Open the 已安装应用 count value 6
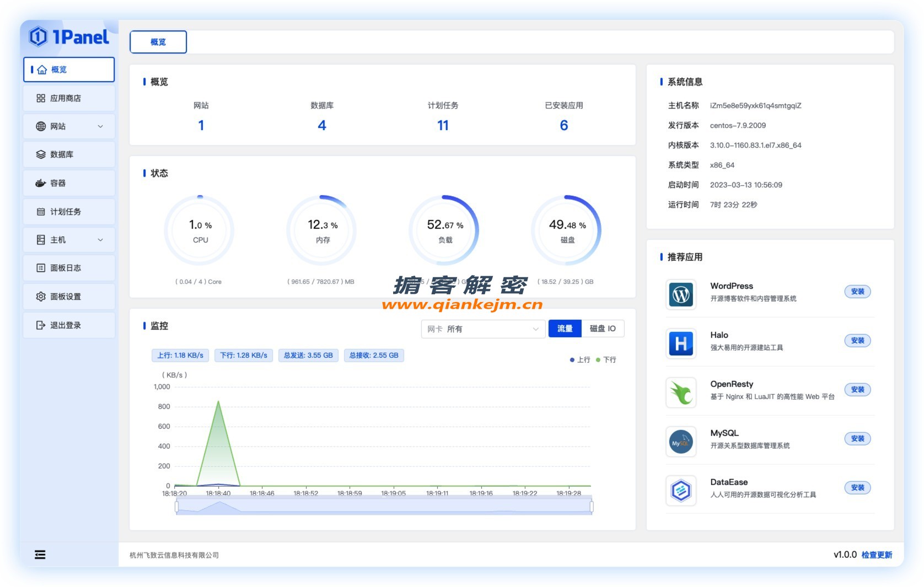924x587 pixels. coord(564,126)
